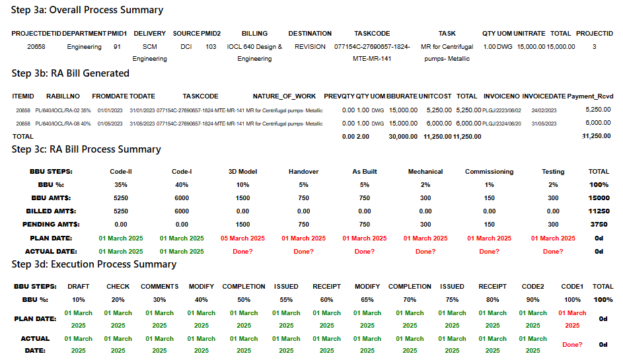Click the NATURE_OF_WORK column header
The width and height of the screenshot is (623, 364).
tap(284, 96)
